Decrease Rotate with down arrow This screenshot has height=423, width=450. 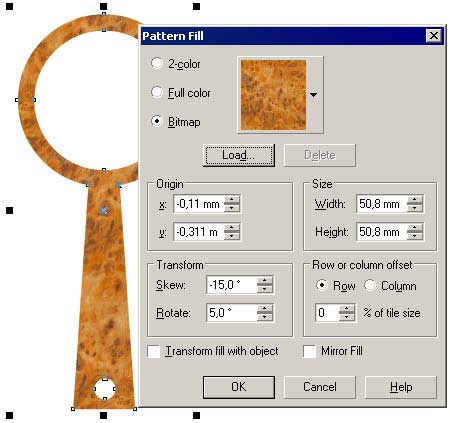click(265, 317)
